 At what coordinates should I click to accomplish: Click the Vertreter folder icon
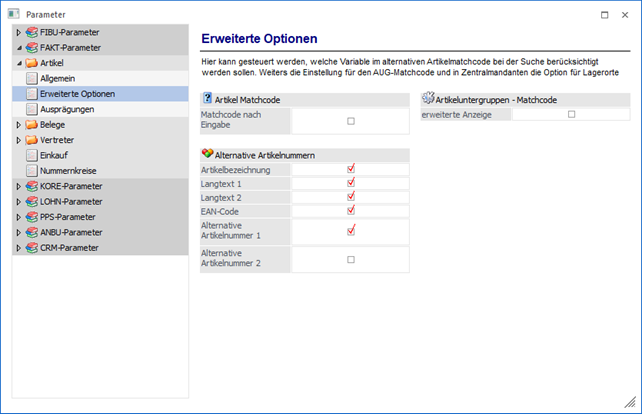pos(31,140)
